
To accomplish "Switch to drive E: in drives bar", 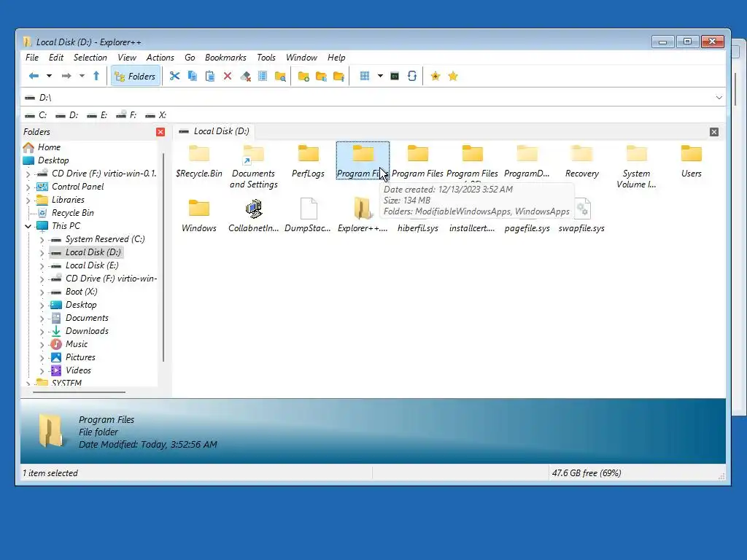I will 98,115.
